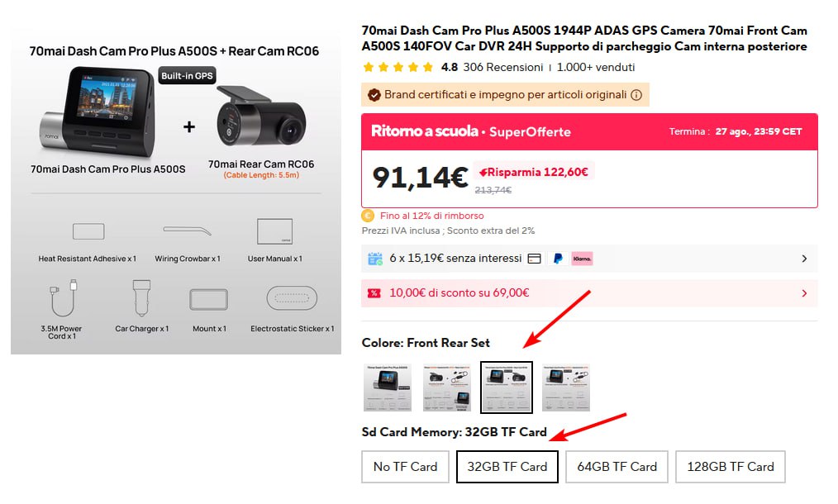Click the Klarna payment logo
The height and width of the screenshot is (504, 838).
pyautogui.click(x=582, y=259)
